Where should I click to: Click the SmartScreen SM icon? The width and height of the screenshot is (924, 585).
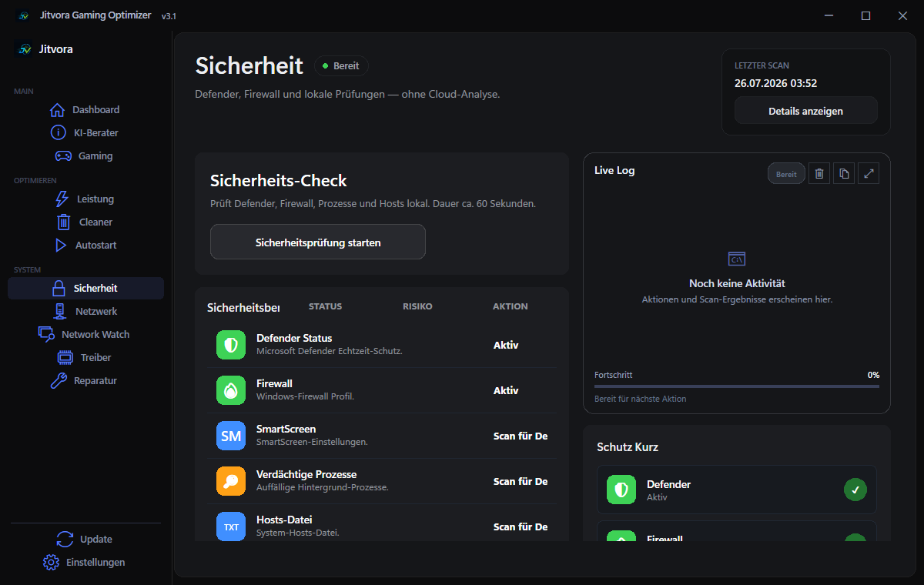coord(231,436)
